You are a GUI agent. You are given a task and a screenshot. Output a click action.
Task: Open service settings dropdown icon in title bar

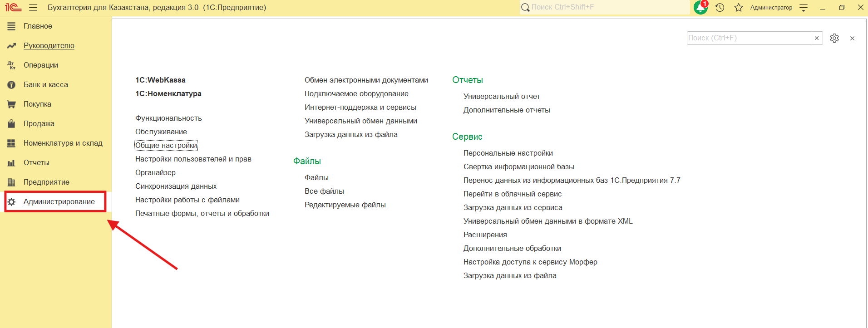pos(804,8)
